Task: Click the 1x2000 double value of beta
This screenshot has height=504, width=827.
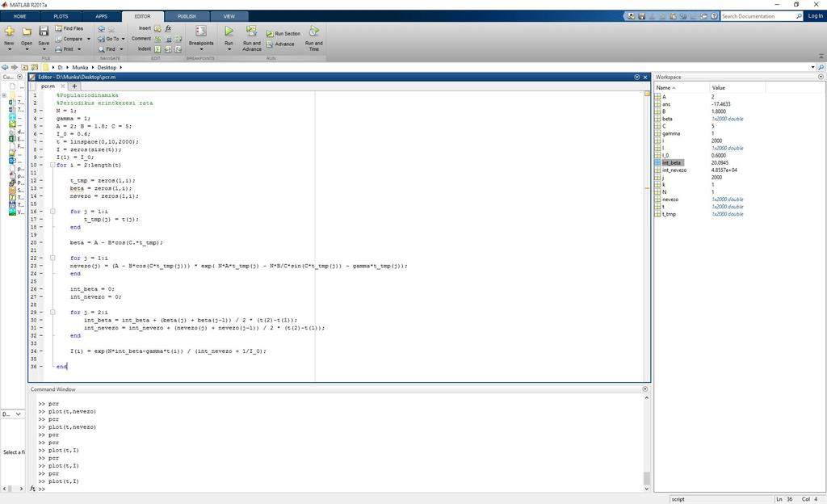Action: tap(728, 119)
